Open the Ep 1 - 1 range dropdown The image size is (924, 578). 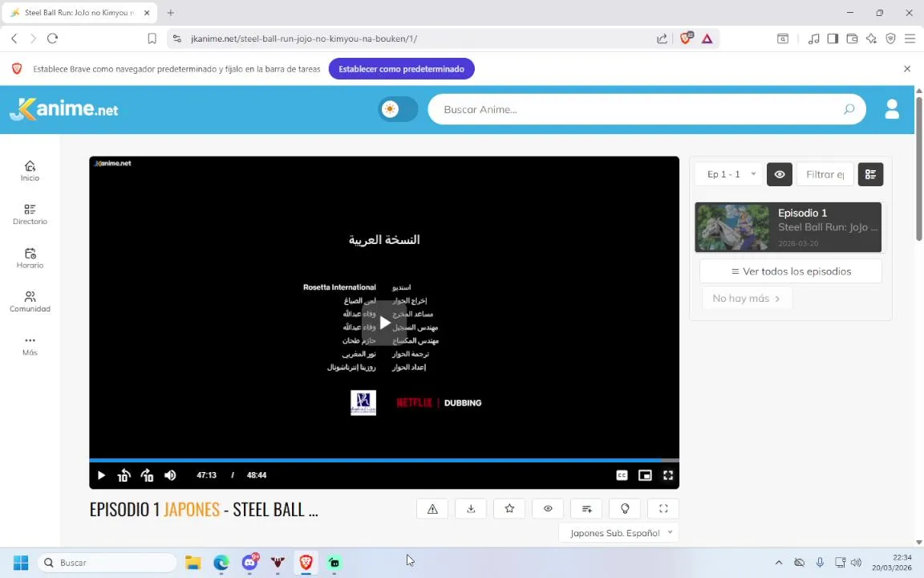[x=728, y=174]
